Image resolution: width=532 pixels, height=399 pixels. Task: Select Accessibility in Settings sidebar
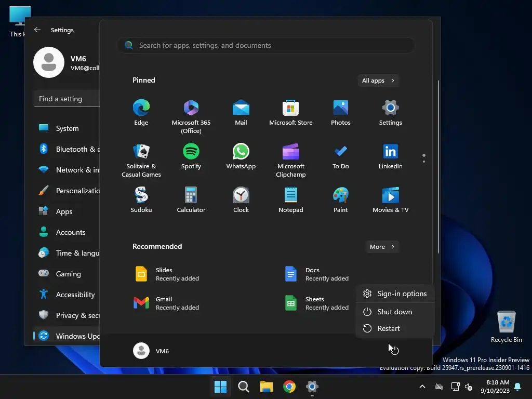(x=67, y=295)
